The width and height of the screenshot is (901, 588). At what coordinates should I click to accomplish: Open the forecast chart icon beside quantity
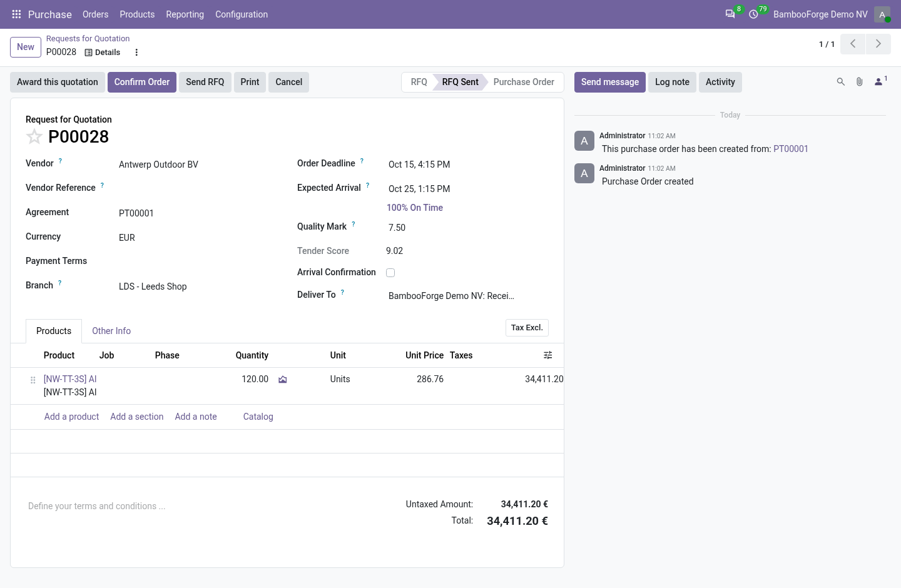click(283, 380)
